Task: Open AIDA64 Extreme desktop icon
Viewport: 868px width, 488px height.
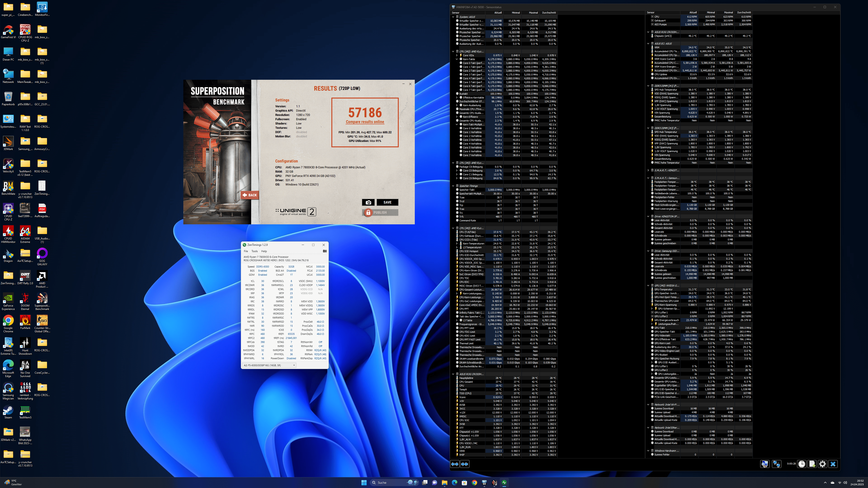Action: tap(25, 235)
